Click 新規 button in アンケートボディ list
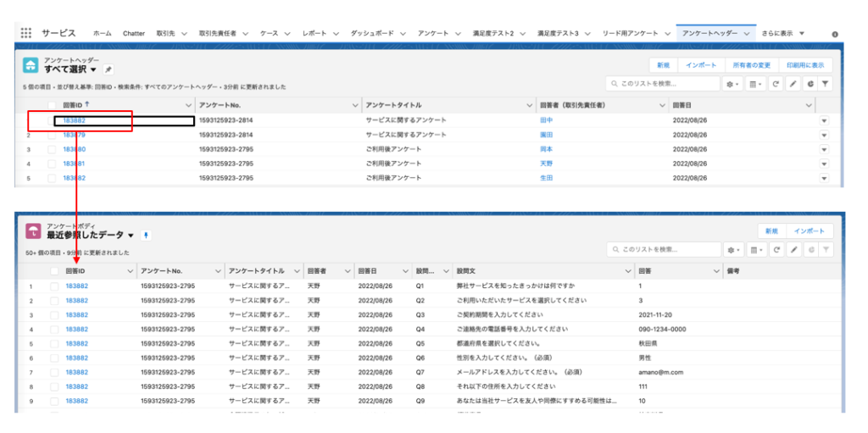Image resolution: width=868 pixels, height=433 pixels. (x=771, y=230)
